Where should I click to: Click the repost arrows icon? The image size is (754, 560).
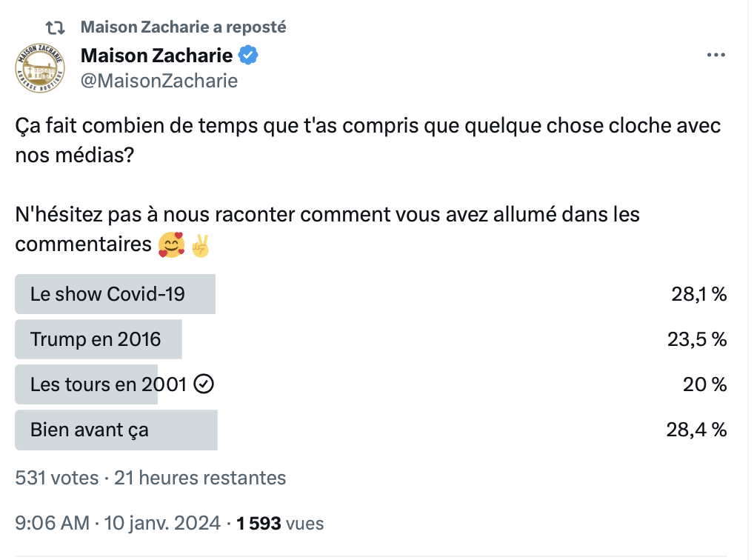click(x=56, y=28)
